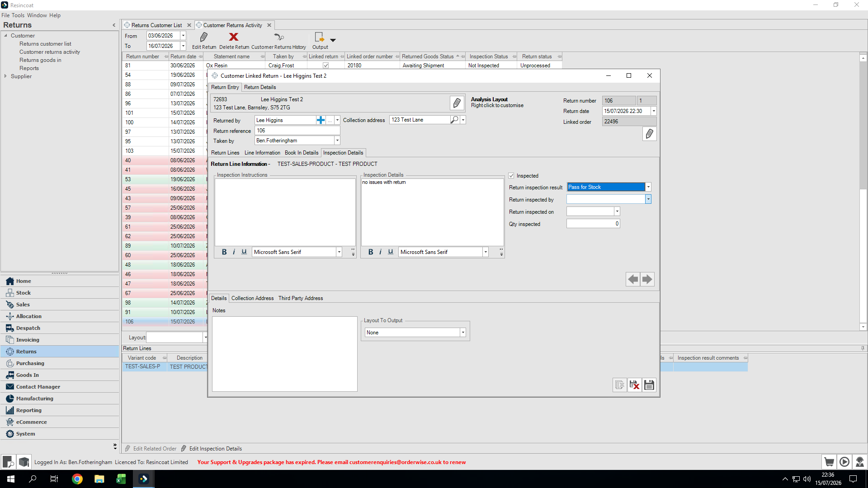Open Google Chrome from taskbar
Screen dimensions: 868x488
click(x=77, y=479)
